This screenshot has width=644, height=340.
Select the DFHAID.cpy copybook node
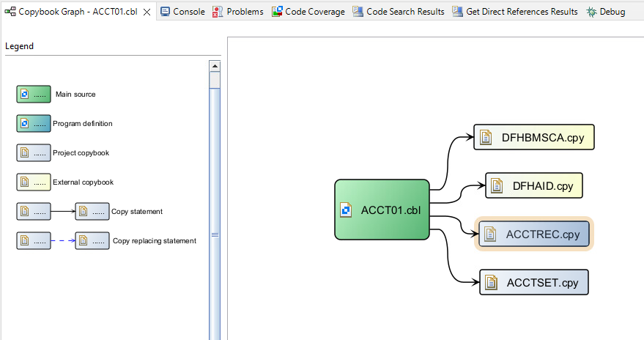(533, 185)
